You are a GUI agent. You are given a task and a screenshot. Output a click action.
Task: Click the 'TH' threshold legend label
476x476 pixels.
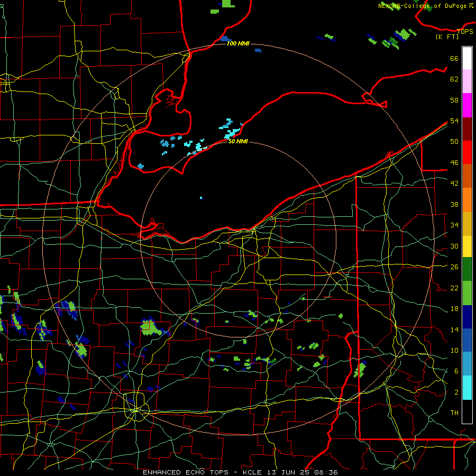454,413
